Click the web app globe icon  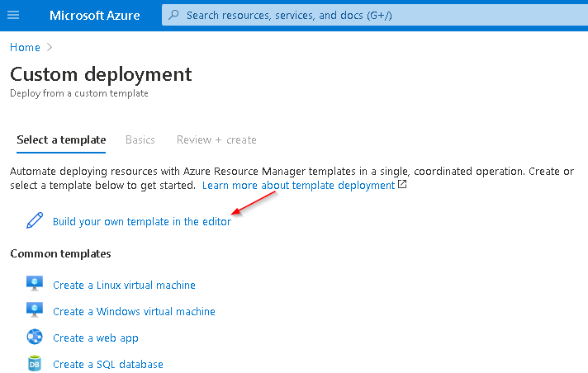click(x=35, y=337)
